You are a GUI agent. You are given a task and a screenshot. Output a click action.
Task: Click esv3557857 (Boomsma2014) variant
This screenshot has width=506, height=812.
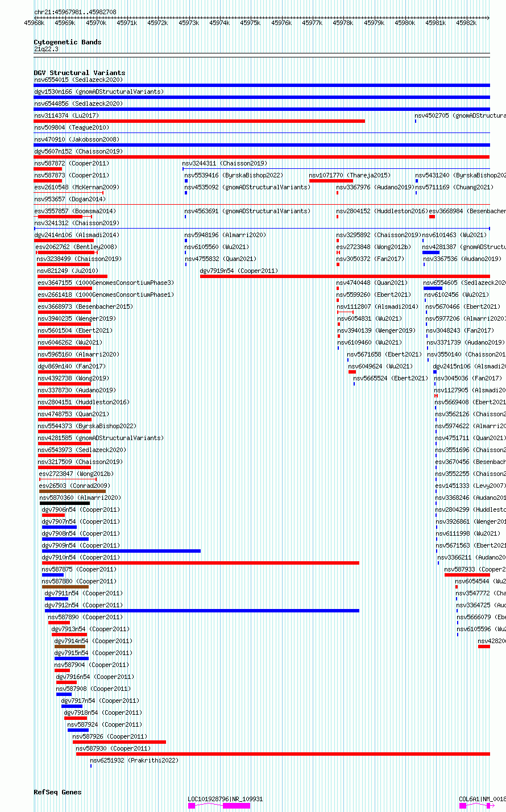75,211
